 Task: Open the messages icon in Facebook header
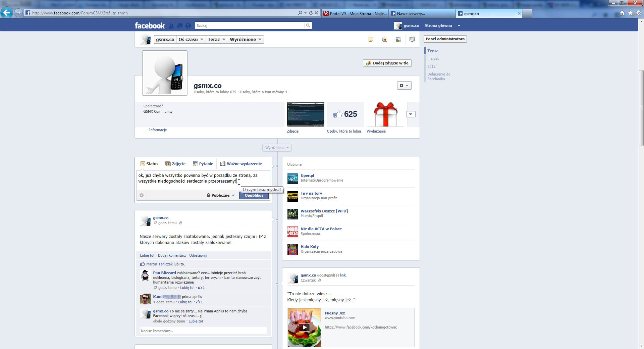[180, 26]
